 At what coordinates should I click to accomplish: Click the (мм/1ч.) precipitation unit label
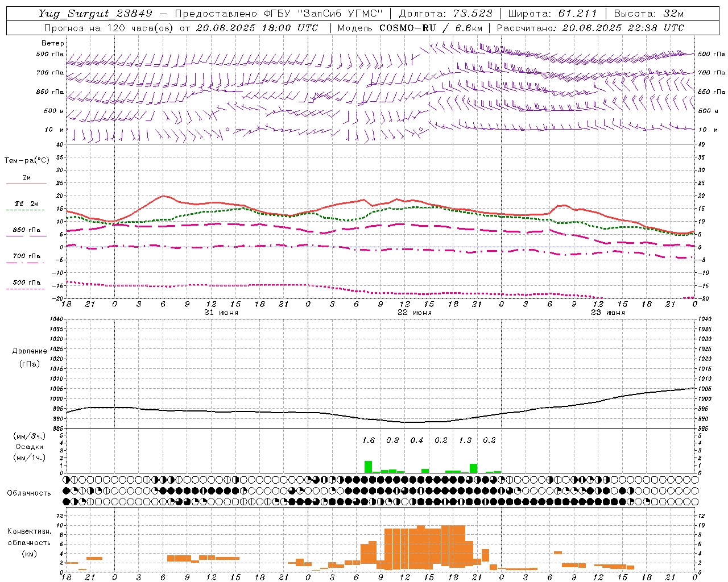tap(30, 458)
